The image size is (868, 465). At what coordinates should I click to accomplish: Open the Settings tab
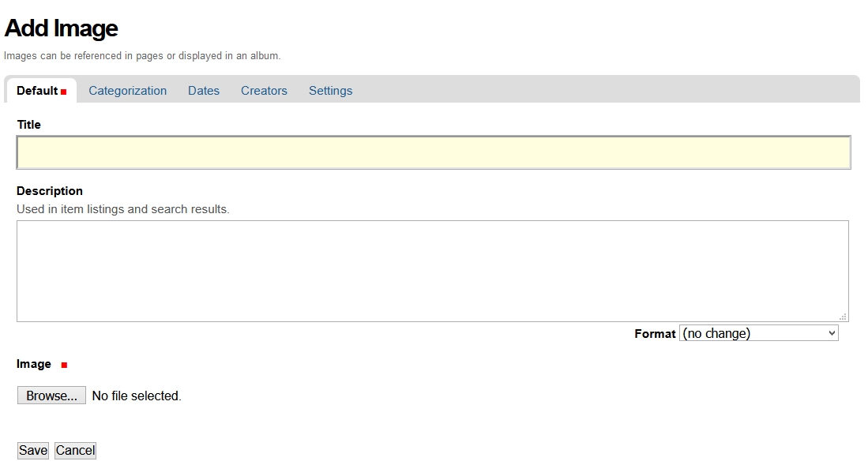(330, 91)
